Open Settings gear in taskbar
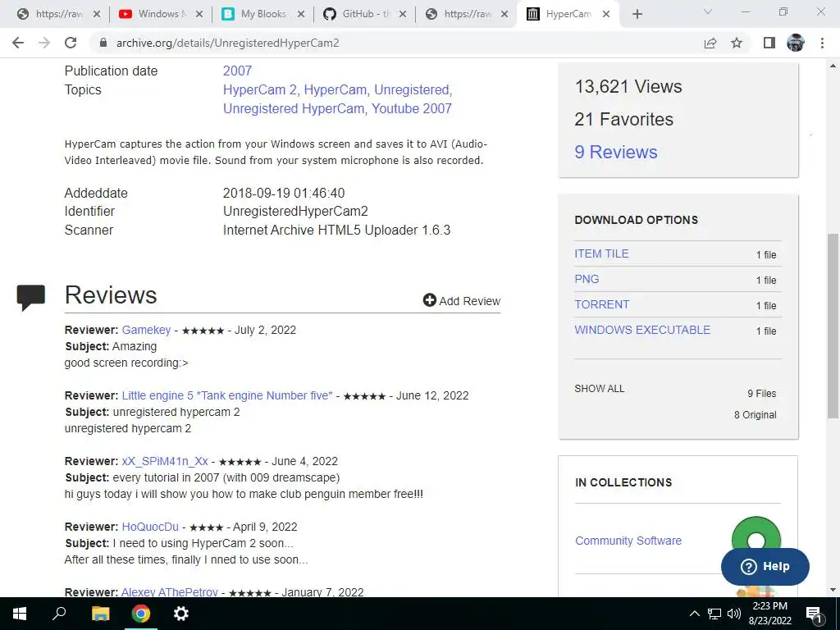The height and width of the screenshot is (630, 840). 181,614
